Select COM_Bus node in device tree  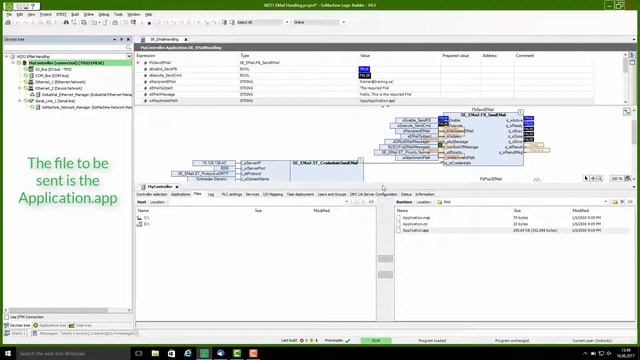(52, 76)
